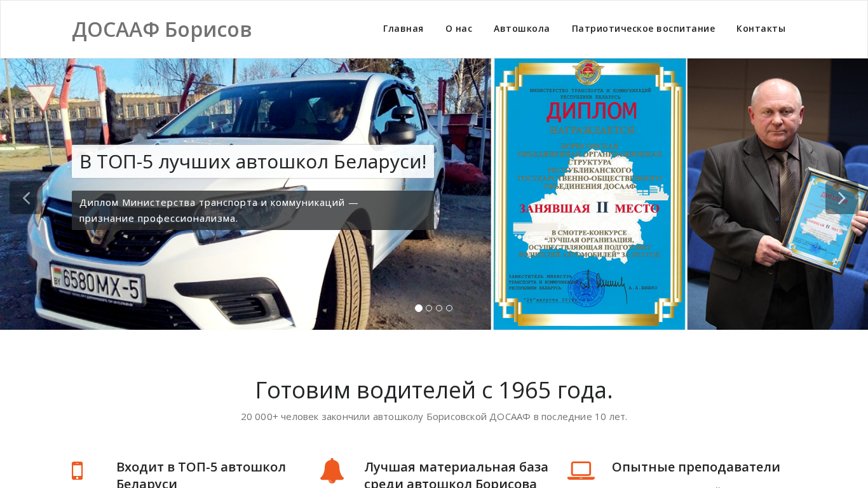
Task: Click the orange bell icon
Action: pyautogui.click(x=332, y=471)
